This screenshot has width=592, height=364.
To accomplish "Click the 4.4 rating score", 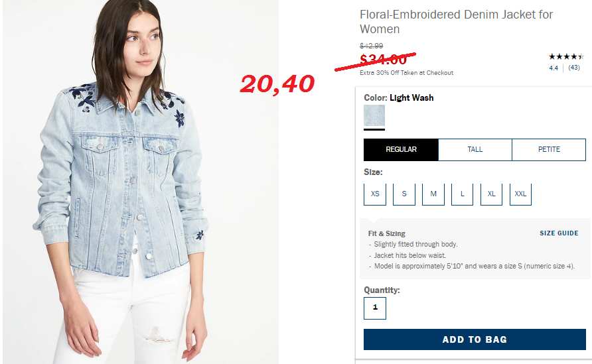I will click(x=554, y=68).
